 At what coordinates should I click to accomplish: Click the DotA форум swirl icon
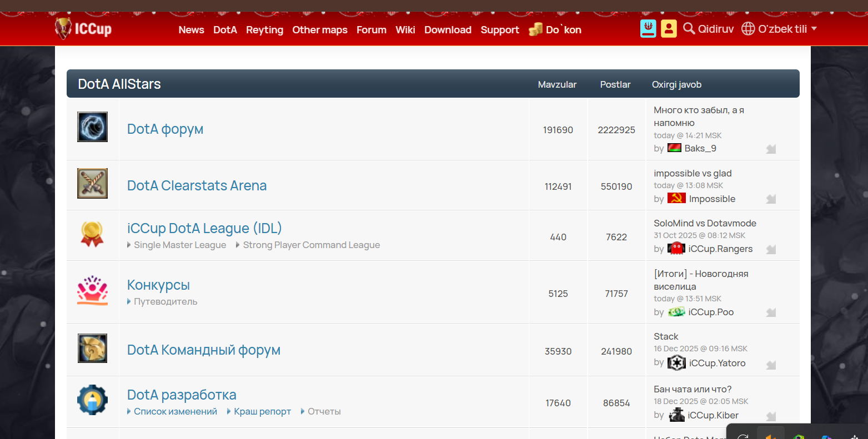click(92, 127)
